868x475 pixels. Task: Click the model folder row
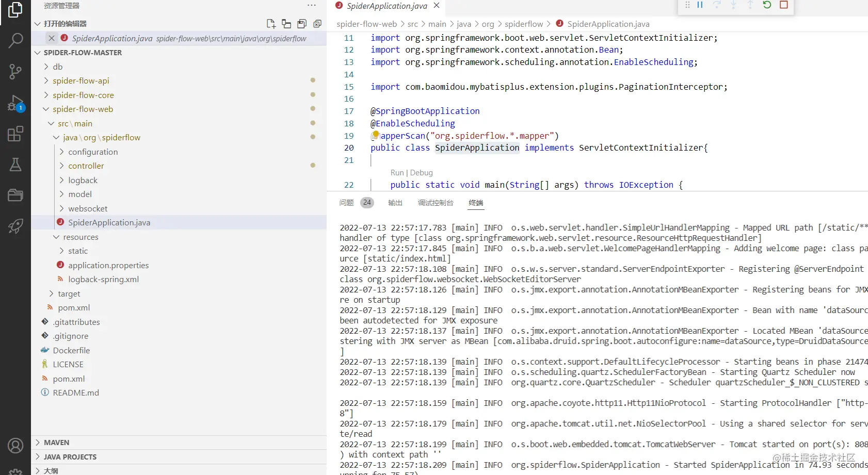click(x=179, y=194)
